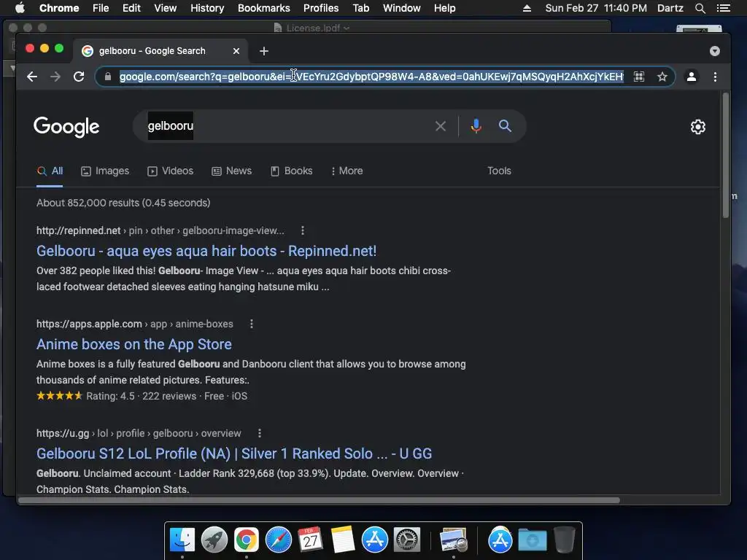Click the Dartz user name in menu bar

670,8
